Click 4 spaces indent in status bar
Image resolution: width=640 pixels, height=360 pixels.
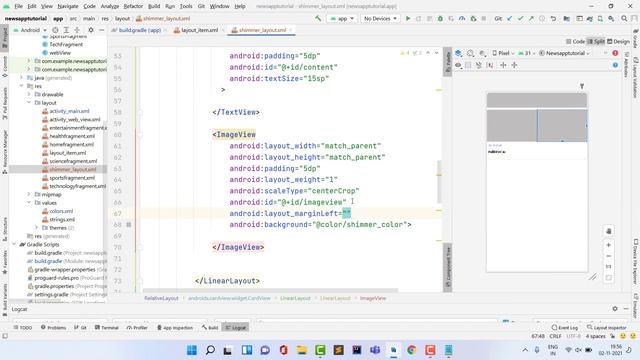point(596,336)
